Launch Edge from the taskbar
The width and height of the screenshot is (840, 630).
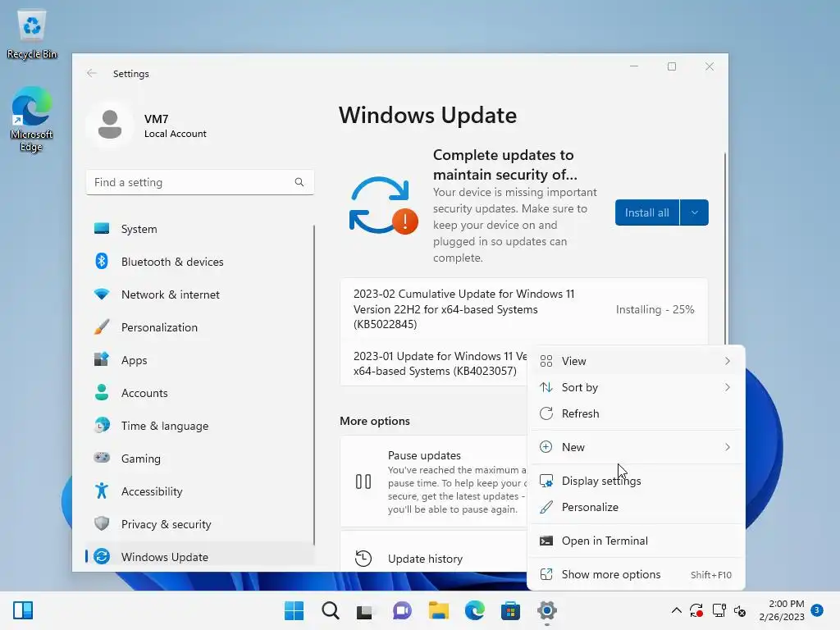[474, 610]
